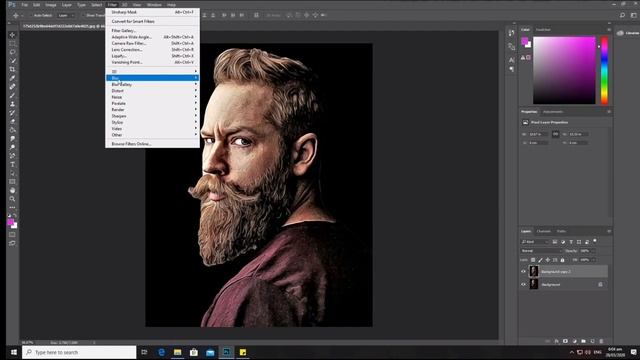
Task: Switch to the Channels tab
Action: click(x=543, y=231)
